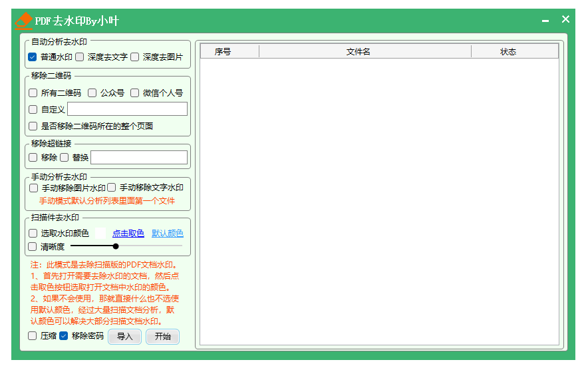Check the 手动移除图片水印 checkbox
Image resolution: width=588 pixels, height=370 pixels.
pos(34,188)
